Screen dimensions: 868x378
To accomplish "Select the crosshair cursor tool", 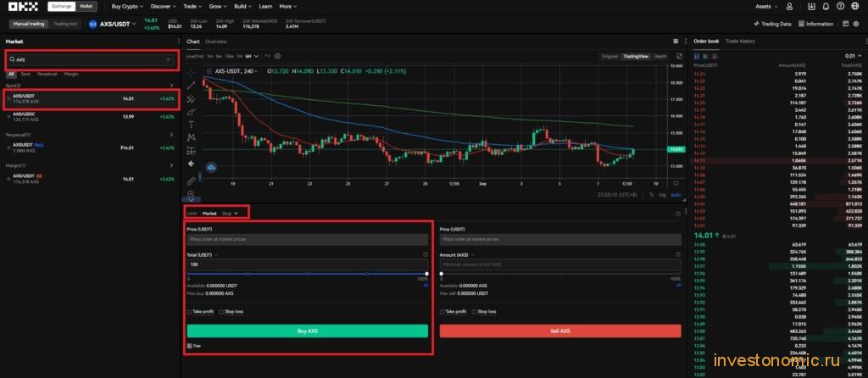I will pos(191,72).
